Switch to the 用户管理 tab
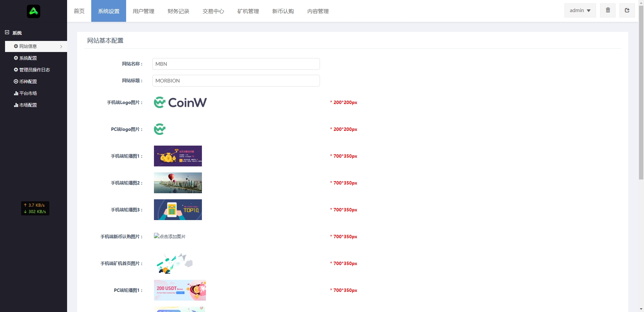Viewport: 644px width, 312px height. click(x=144, y=11)
